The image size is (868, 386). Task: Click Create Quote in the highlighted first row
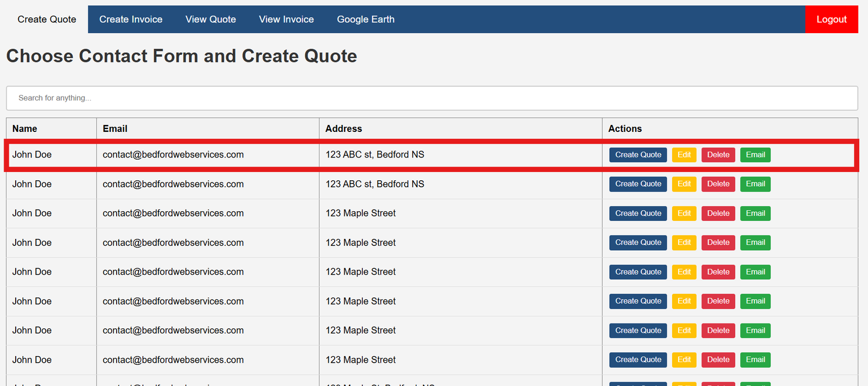click(638, 155)
